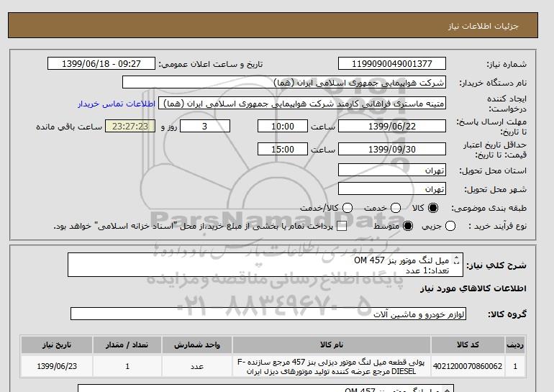Select product code cell 4021200070860062
This screenshot has height=392, width=554.
click(x=468, y=366)
